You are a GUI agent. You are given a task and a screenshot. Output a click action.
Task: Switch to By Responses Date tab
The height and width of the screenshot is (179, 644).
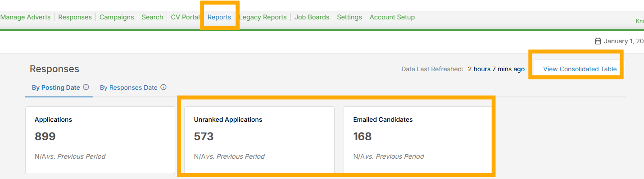coord(129,87)
